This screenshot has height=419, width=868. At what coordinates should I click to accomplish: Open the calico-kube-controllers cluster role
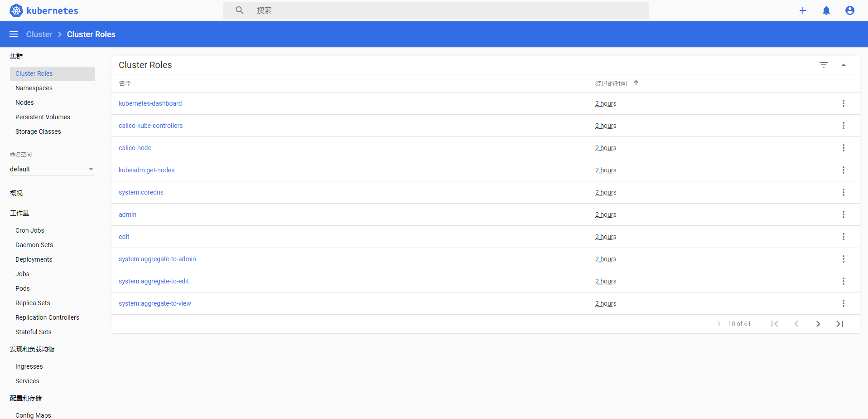(x=150, y=126)
